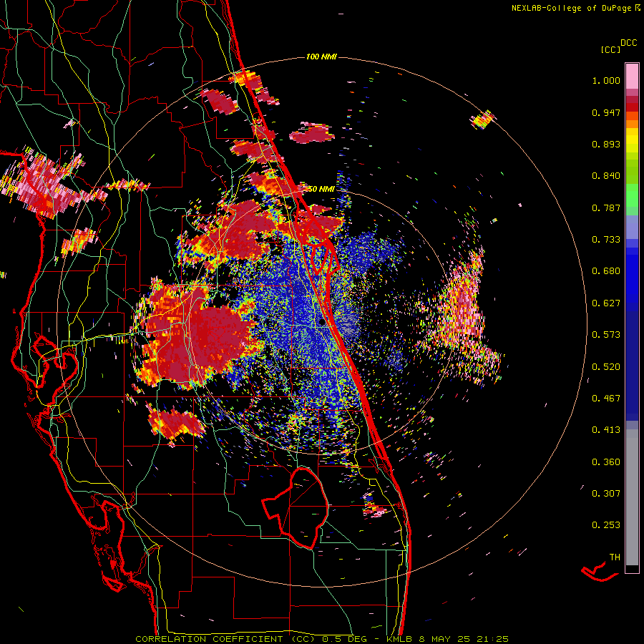Select the 0.840 scale value

[x=606, y=176]
